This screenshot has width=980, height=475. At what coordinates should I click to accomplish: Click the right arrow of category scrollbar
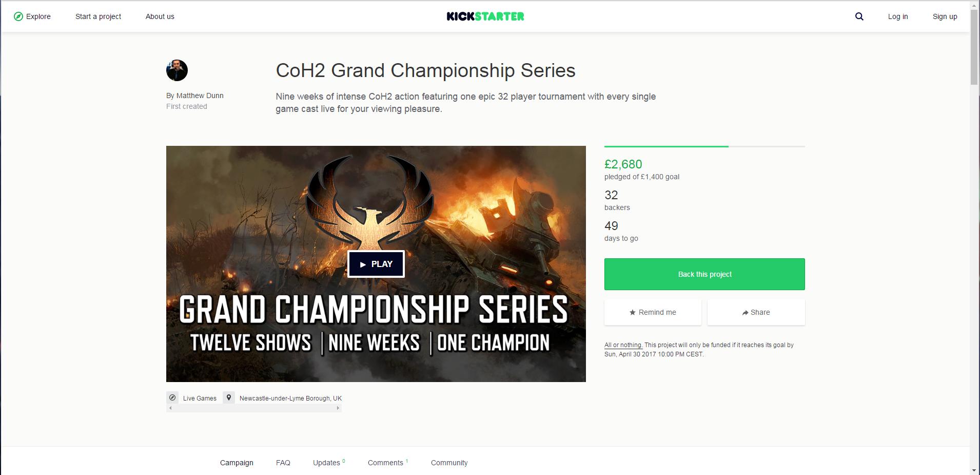(338, 408)
